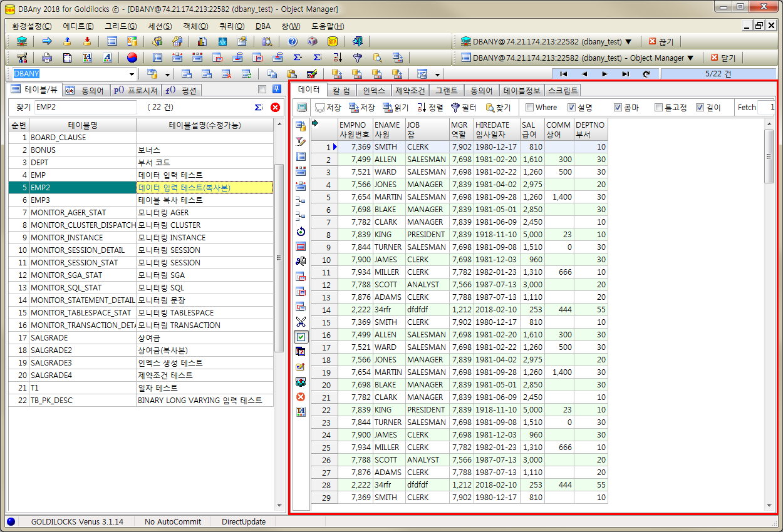Click the red up-arrow upload icon in the top toolbar
Screen dimensions: 783x532
67,42
